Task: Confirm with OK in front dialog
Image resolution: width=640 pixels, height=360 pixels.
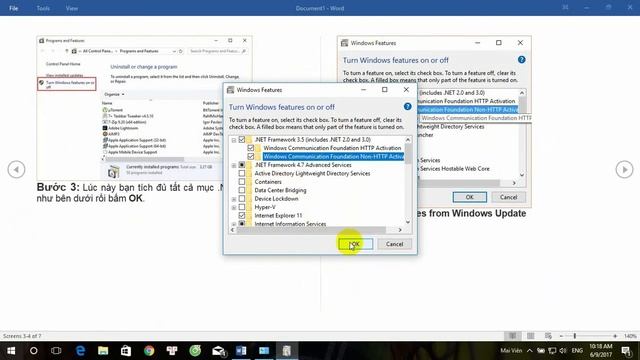Action: tap(355, 244)
